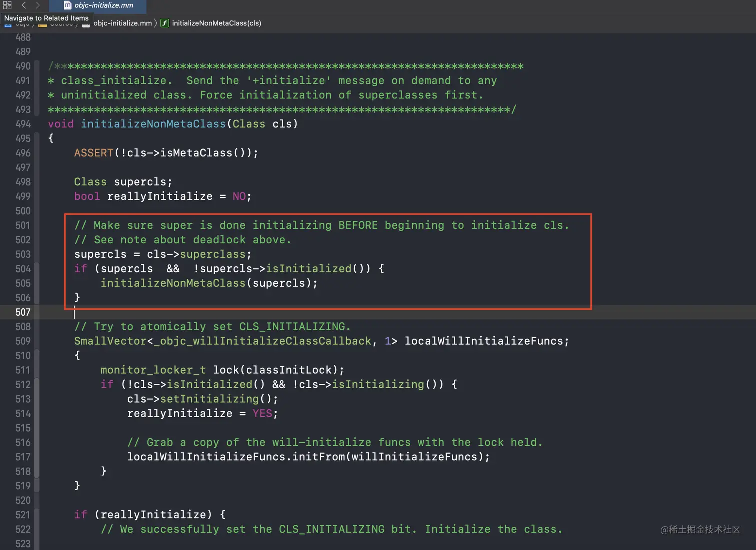Image resolution: width=756 pixels, height=550 pixels.
Task: Click 'reallyInitialize' in the if statement on line 521
Action: tap(153, 515)
